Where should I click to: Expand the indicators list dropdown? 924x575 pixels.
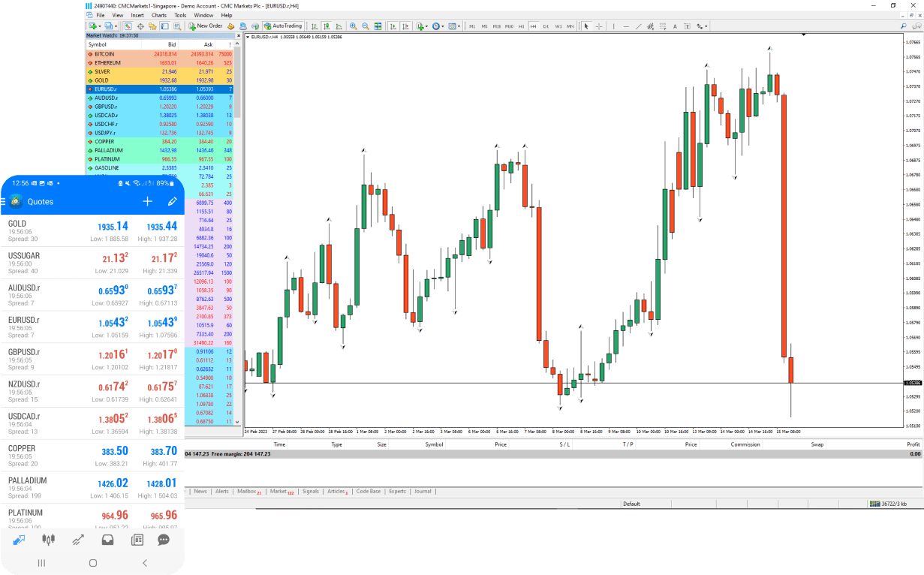(x=426, y=26)
